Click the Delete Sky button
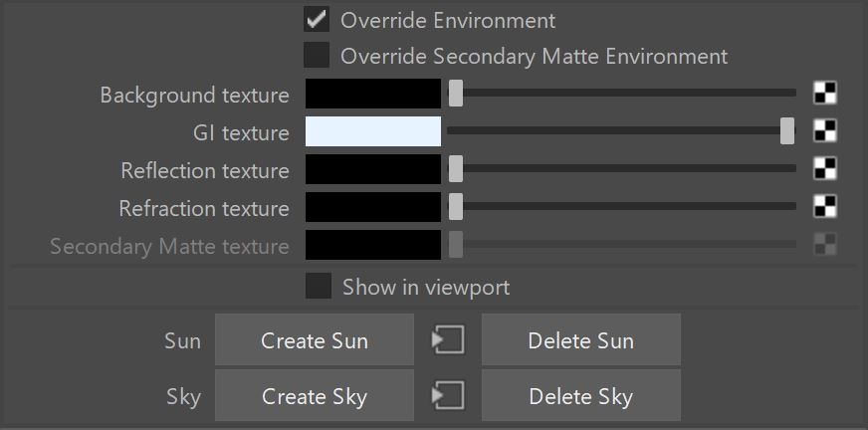 pos(581,396)
